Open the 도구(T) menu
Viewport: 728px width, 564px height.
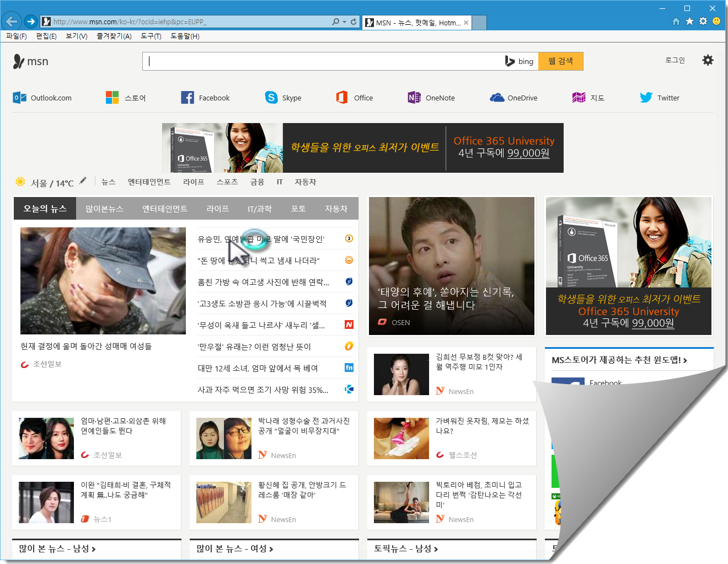pyautogui.click(x=151, y=36)
